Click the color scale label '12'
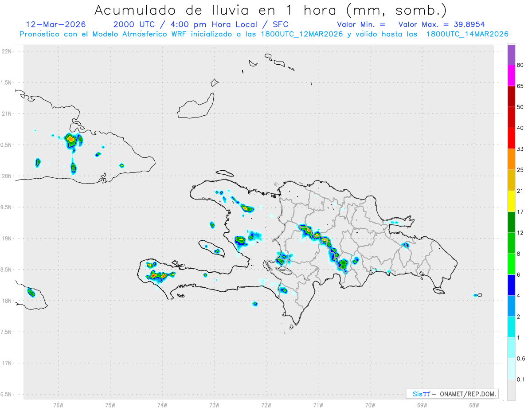The height and width of the screenshot is (411, 532). tap(520, 233)
